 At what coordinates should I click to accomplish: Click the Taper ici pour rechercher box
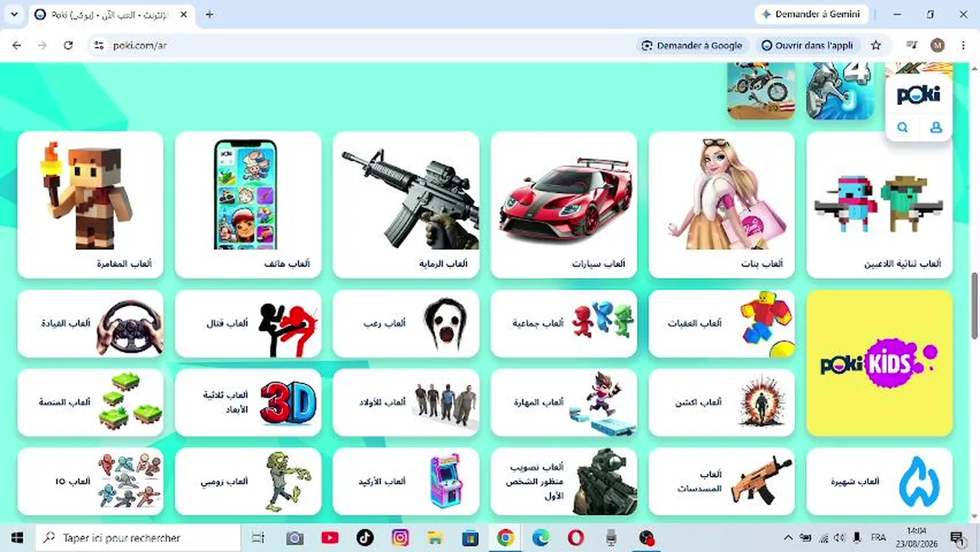pyautogui.click(x=140, y=537)
